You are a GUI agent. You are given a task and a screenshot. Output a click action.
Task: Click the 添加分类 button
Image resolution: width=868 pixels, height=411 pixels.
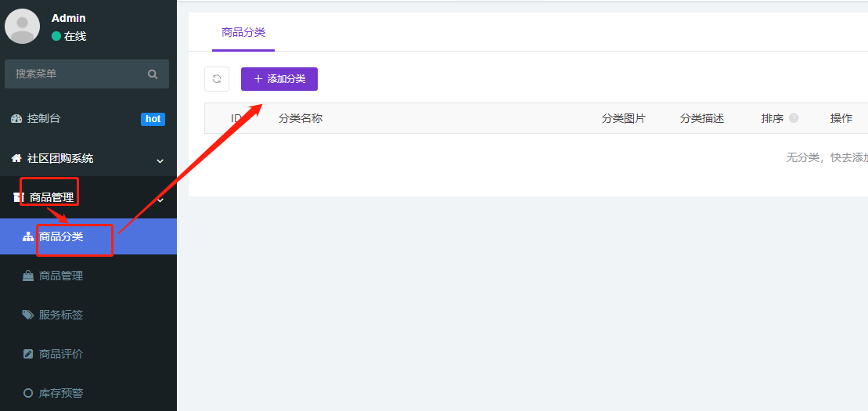pos(279,79)
